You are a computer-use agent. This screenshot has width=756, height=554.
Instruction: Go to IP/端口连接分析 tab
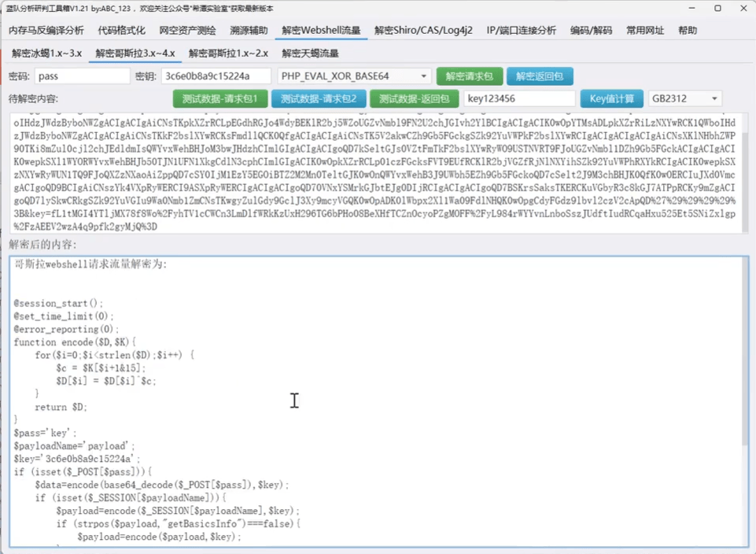[x=522, y=31]
